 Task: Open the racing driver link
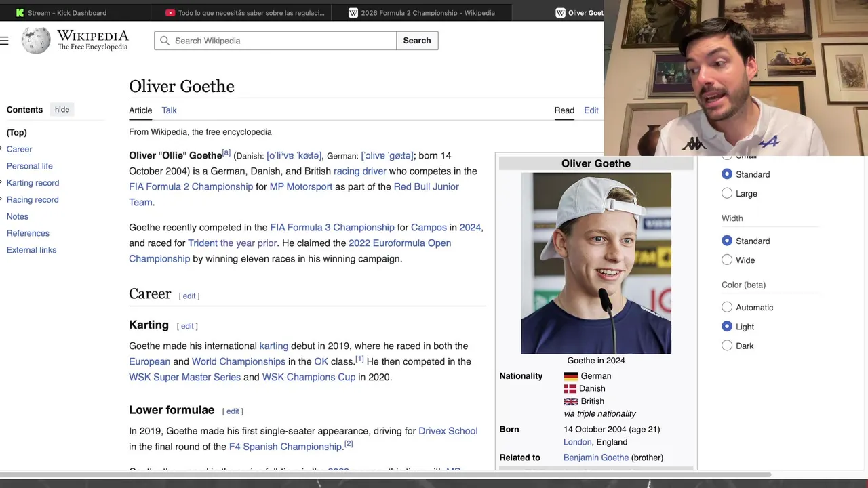point(360,171)
